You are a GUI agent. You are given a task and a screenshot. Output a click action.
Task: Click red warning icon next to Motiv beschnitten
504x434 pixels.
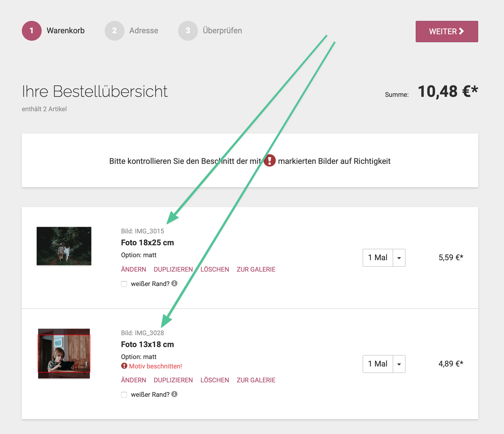[124, 366]
